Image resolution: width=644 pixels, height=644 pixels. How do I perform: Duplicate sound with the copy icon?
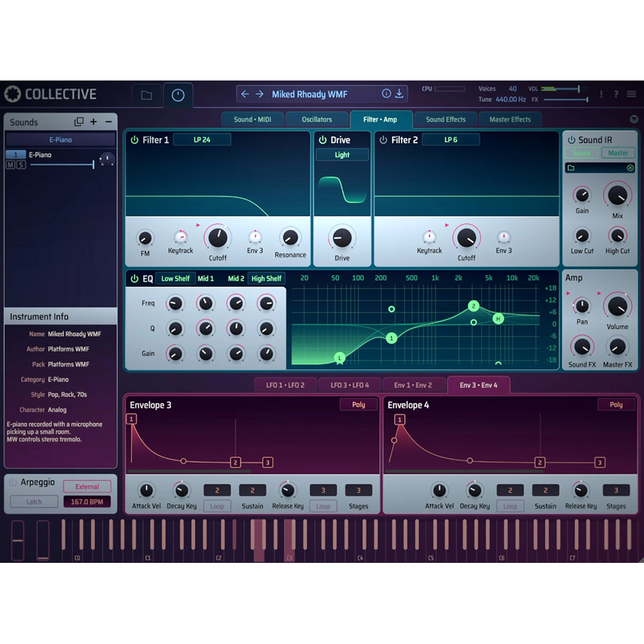79,122
